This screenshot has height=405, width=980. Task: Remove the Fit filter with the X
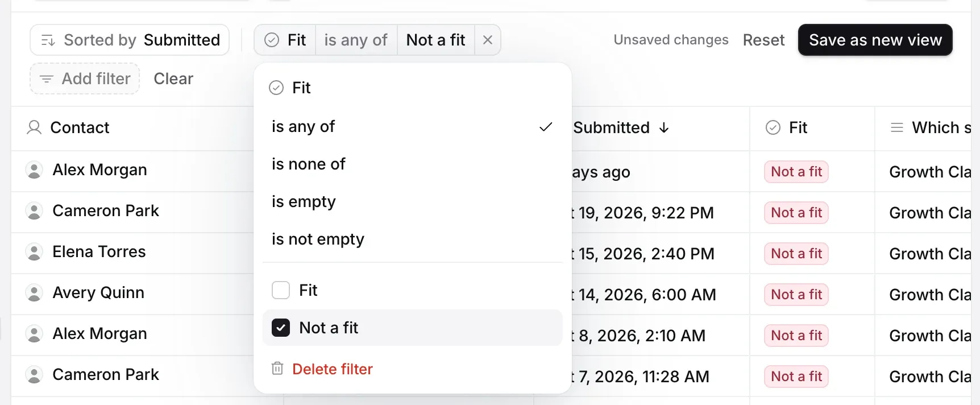(488, 40)
